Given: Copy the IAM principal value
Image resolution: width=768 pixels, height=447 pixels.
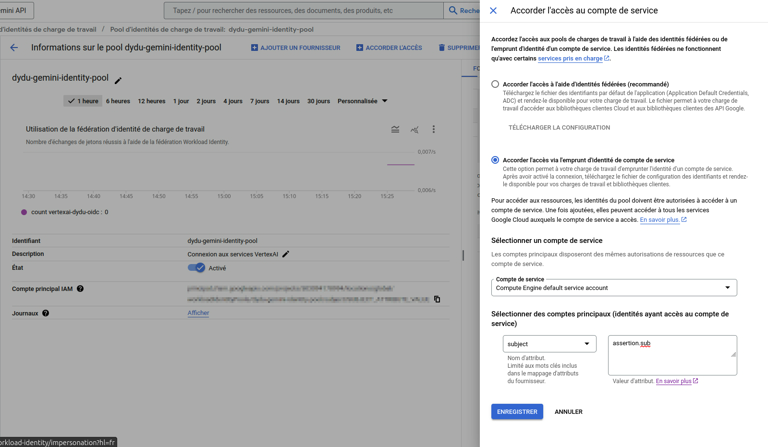Looking at the screenshot, I should pyautogui.click(x=437, y=299).
